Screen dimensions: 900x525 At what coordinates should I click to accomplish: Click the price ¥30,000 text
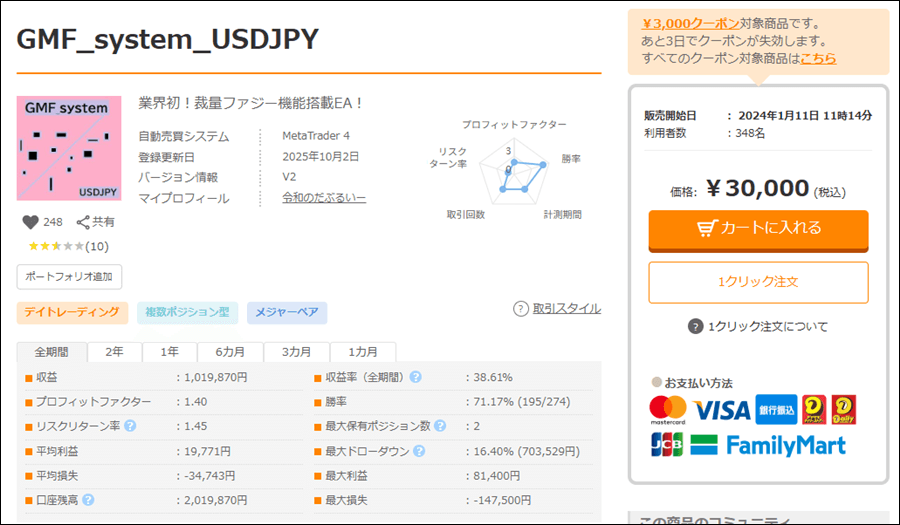tap(757, 188)
